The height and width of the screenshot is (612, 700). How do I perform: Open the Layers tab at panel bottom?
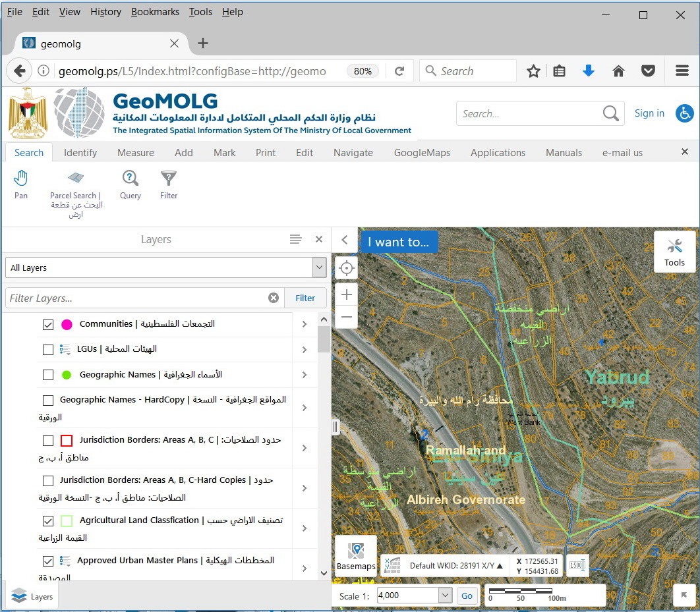pos(31,596)
